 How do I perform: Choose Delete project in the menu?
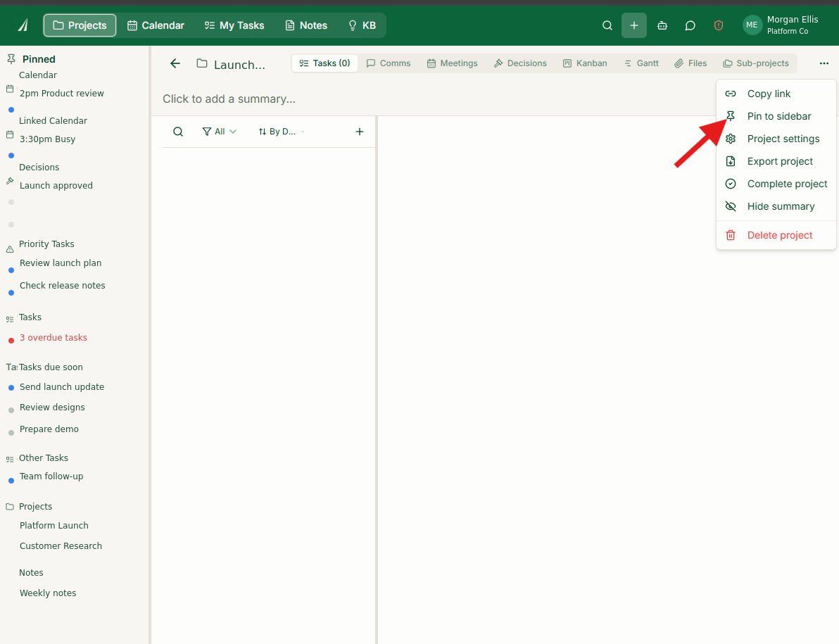pyautogui.click(x=776, y=235)
